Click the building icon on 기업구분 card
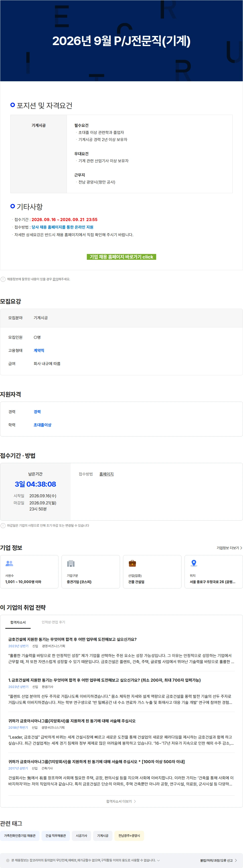The width and height of the screenshot is (243, 868). point(71,563)
